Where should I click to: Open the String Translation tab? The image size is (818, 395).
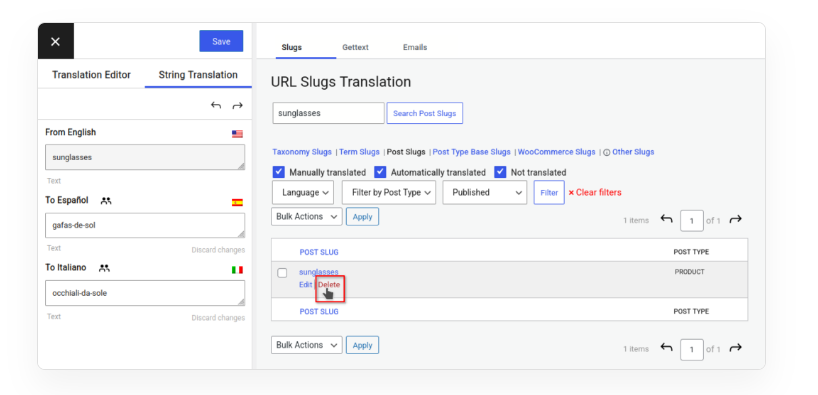(x=198, y=75)
